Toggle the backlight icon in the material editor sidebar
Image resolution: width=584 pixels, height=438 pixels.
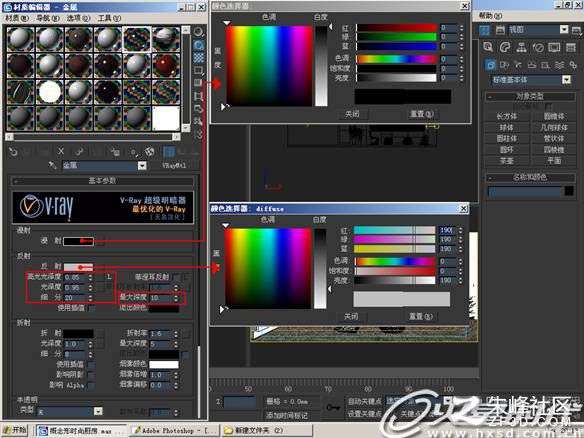pos(199,45)
